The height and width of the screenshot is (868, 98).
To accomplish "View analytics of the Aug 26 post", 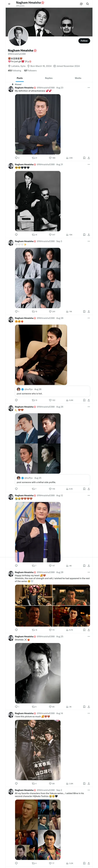I will click(x=69, y=489).
